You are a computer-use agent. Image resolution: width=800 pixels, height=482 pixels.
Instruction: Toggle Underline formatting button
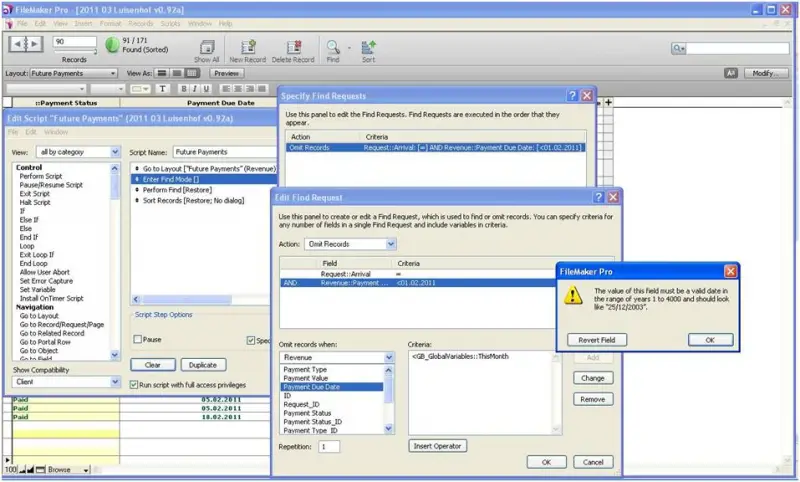pyautogui.click(x=206, y=89)
